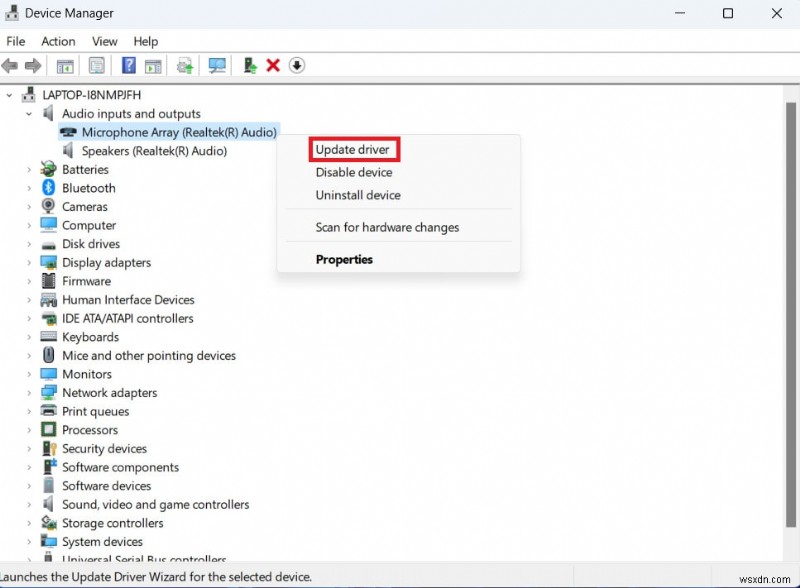Click the Bluetooth category icon
The width and height of the screenshot is (800, 588).
click(48, 188)
